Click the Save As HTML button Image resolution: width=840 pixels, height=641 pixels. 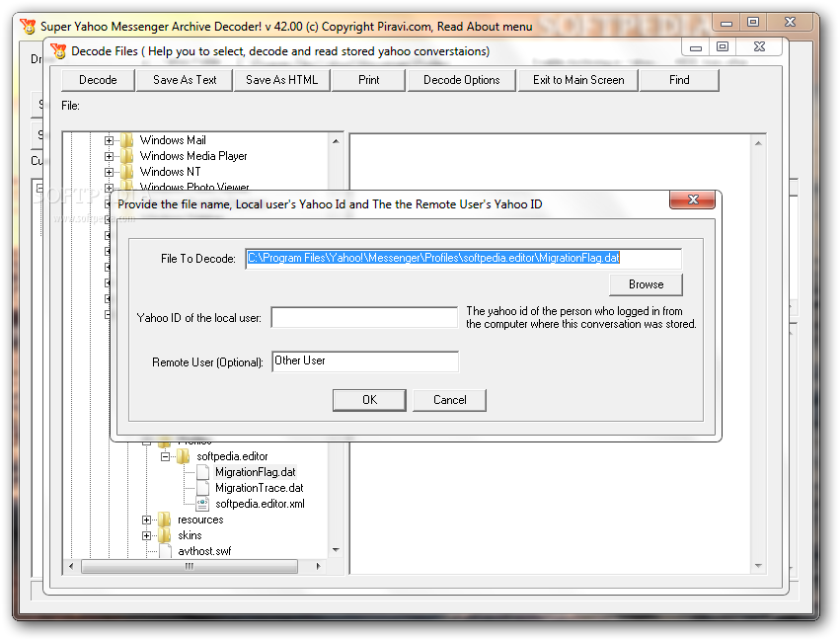click(281, 80)
